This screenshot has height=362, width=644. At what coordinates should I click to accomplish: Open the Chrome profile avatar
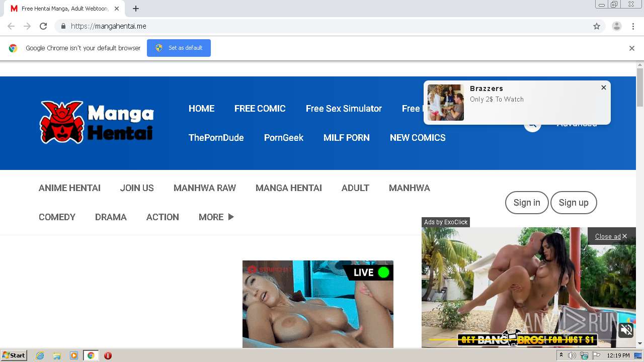click(x=617, y=26)
